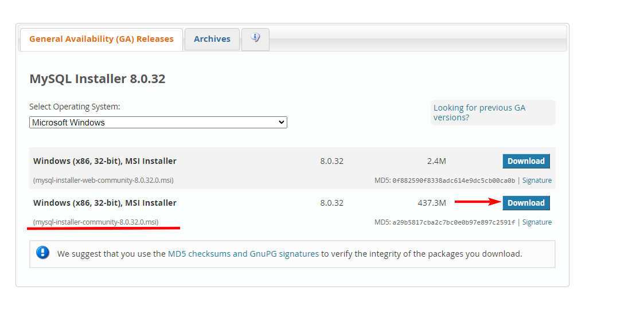644x310 pixels.
Task: Click the 437.3M file size text
Action: [x=432, y=203]
